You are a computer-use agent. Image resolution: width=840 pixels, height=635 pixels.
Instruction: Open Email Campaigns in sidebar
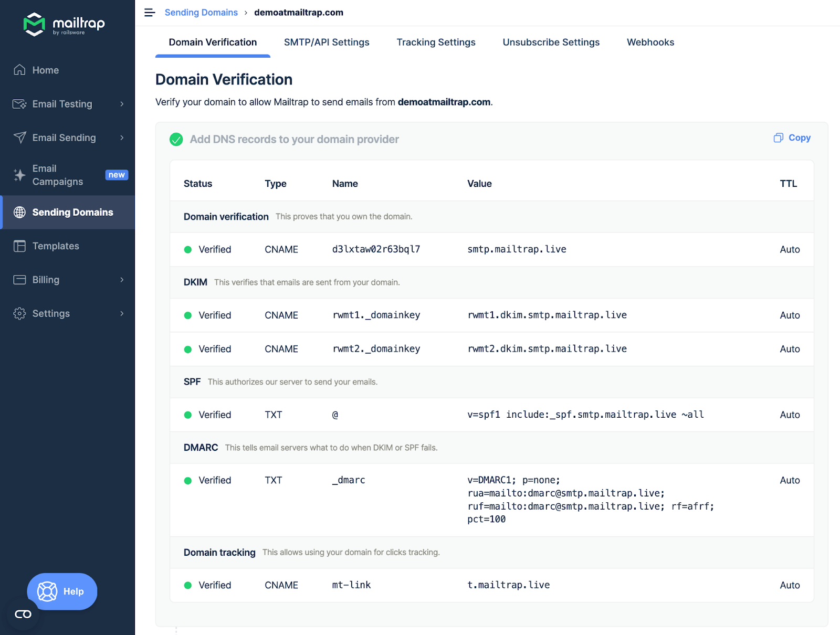pyautogui.click(x=67, y=175)
